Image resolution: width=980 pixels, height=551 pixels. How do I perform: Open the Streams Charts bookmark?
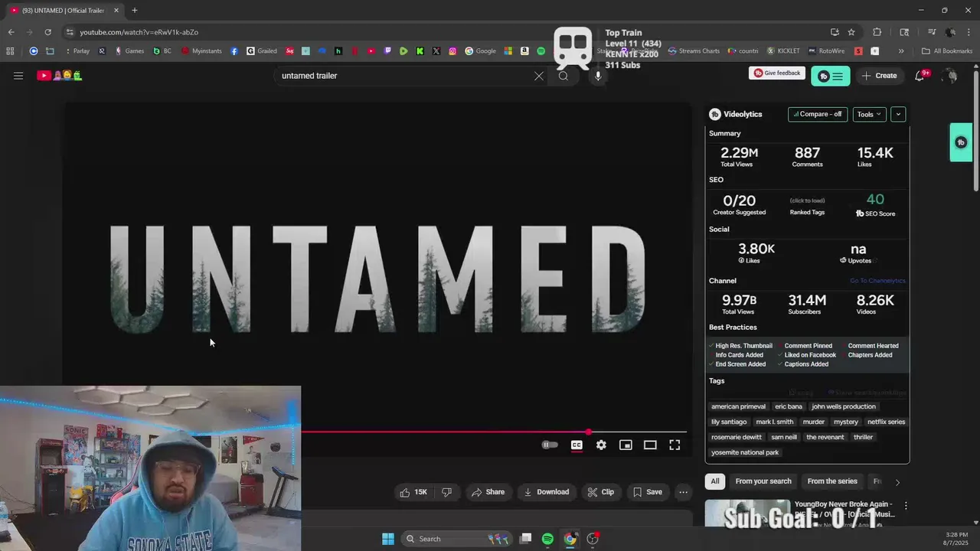click(694, 51)
